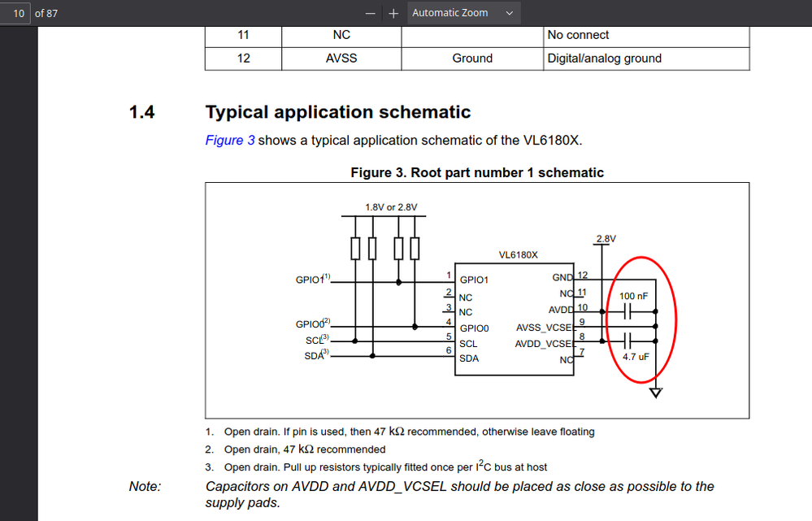Click the zoom in plus icon
The height and width of the screenshot is (521, 812).
(x=393, y=14)
